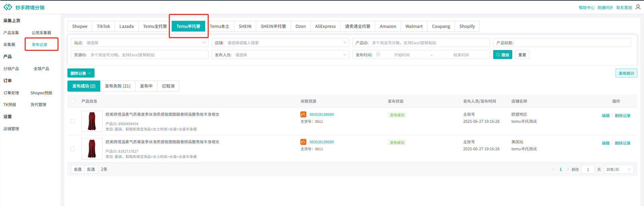Screen dimensions: 644x206
Task: Click the 妙手跨境分销 logo icon
Action: pyautogui.click(x=8, y=7)
